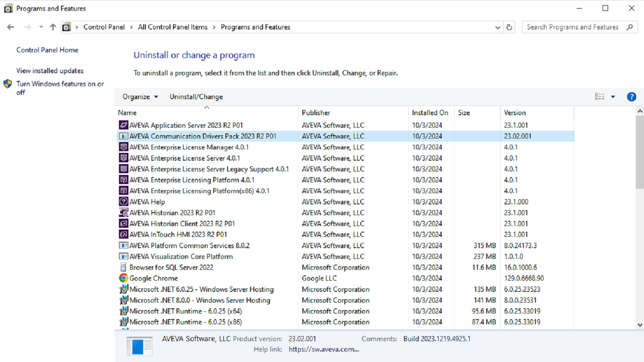Click the AVEVA Enterprise Licensing Platform 4.0.1 icon
644x362 pixels.
tap(123, 180)
